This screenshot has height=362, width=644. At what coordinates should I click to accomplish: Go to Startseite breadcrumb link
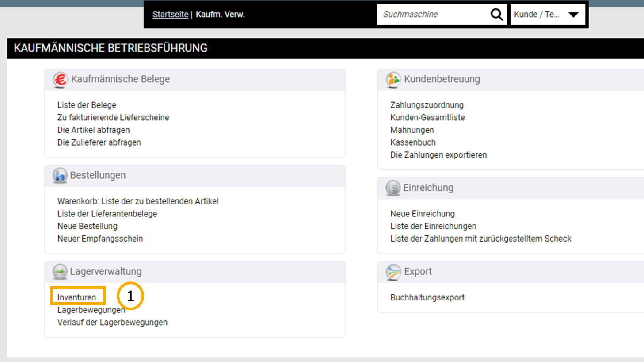pos(170,15)
